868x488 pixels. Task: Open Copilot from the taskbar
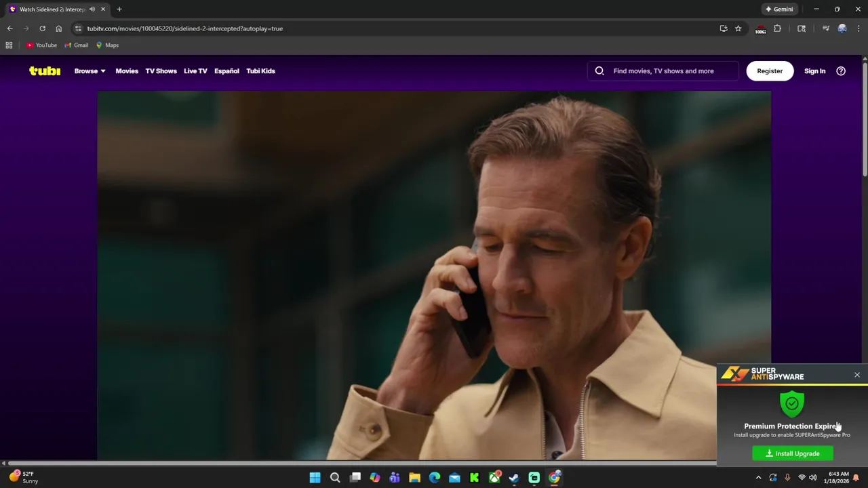(x=375, y=478)
